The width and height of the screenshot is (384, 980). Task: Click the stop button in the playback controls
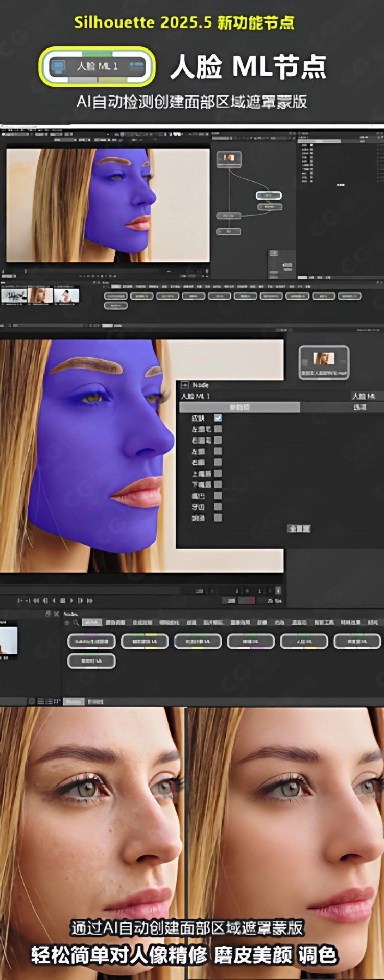63,601
